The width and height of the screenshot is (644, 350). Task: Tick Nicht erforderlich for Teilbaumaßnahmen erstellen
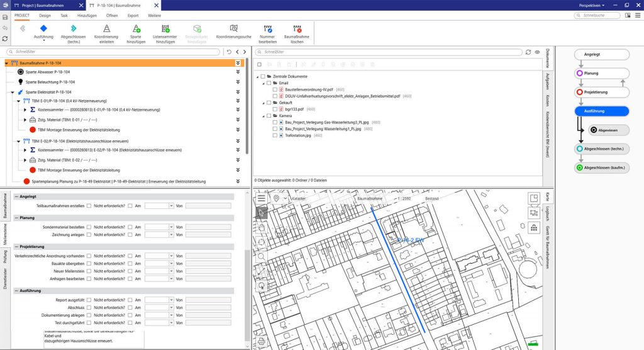coord(130,205)
